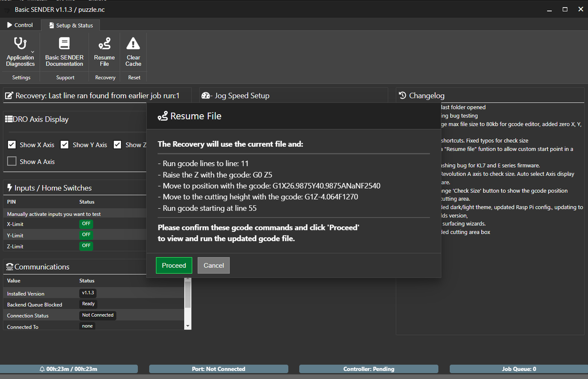Screen dimensions: 588x379
Task: Click Proceed to confirm recovery gcode
Action: point(174,265)
